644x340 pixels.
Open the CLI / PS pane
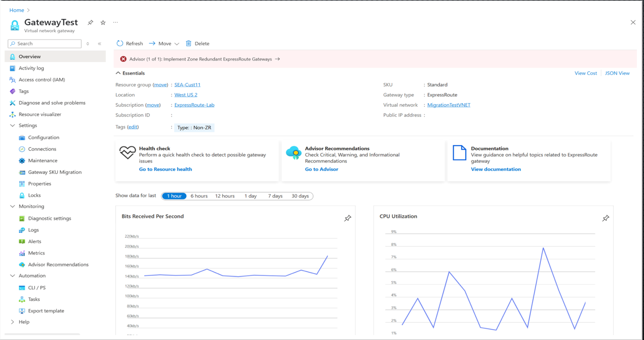(37, 287)
